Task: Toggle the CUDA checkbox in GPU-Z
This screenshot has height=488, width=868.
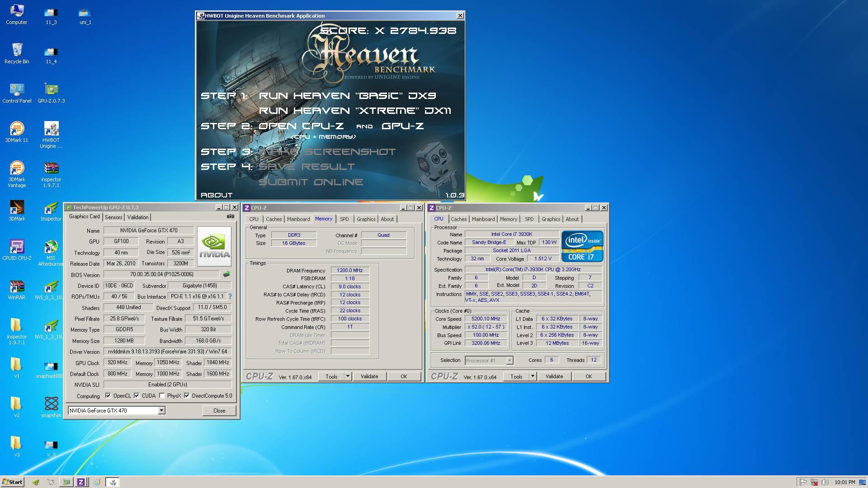Action: (137, 395)
